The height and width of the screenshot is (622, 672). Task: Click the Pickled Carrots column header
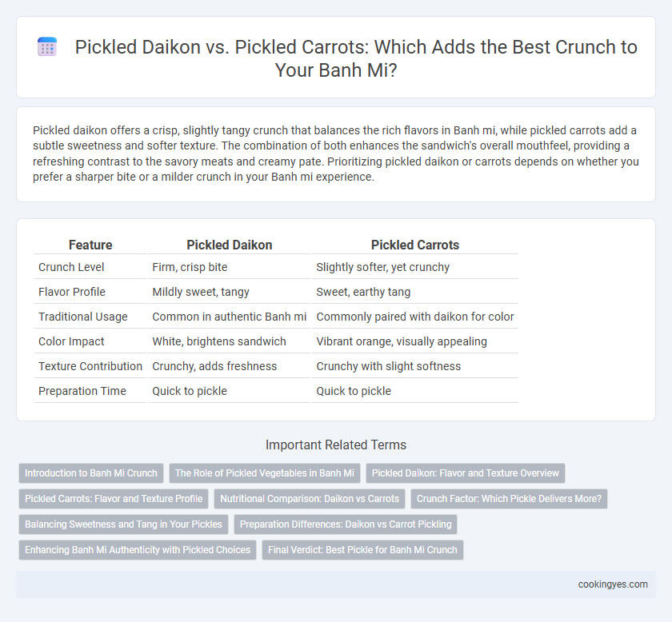coord(415,245)
